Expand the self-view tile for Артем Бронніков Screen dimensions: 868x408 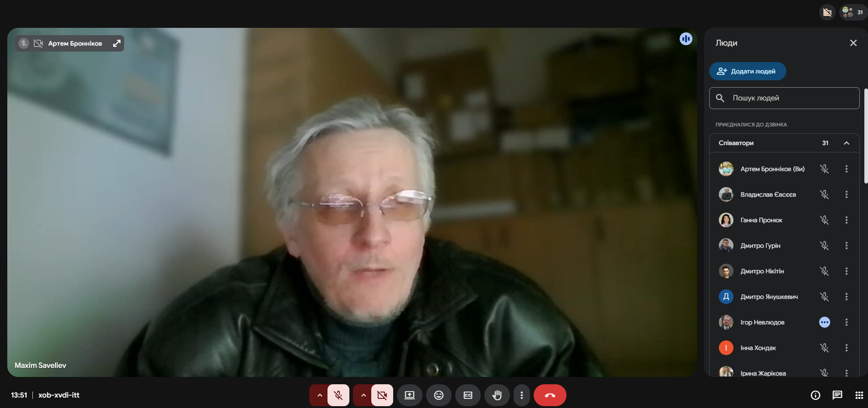[x=117, y=43]
